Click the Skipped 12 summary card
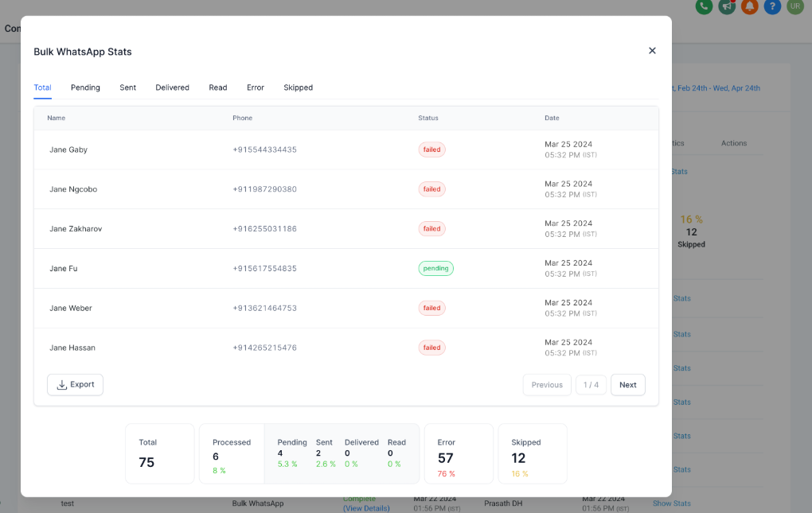 click(533, 454)
